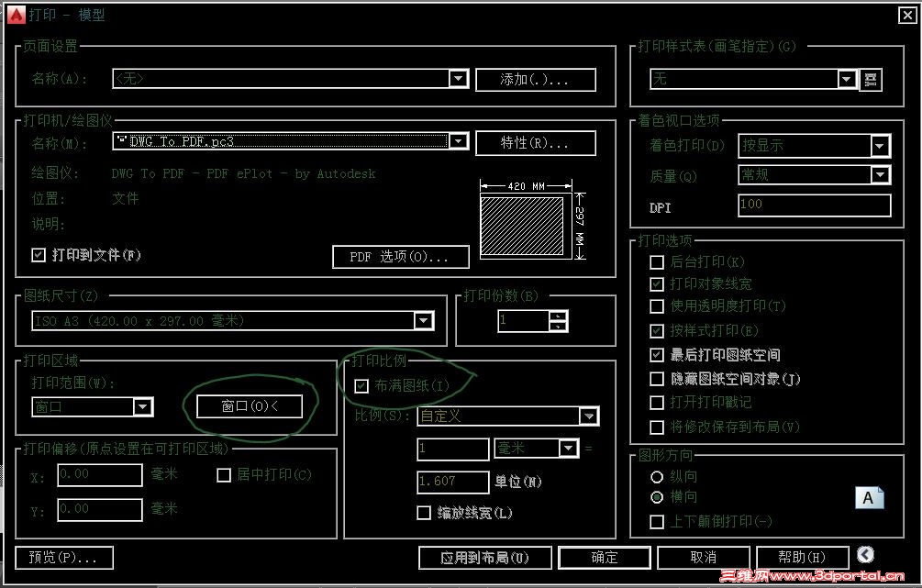The image size is (922, 588).
Task: Enable 隐藏图纸空间对象 checkbox
Action: [x=657, y=379]
